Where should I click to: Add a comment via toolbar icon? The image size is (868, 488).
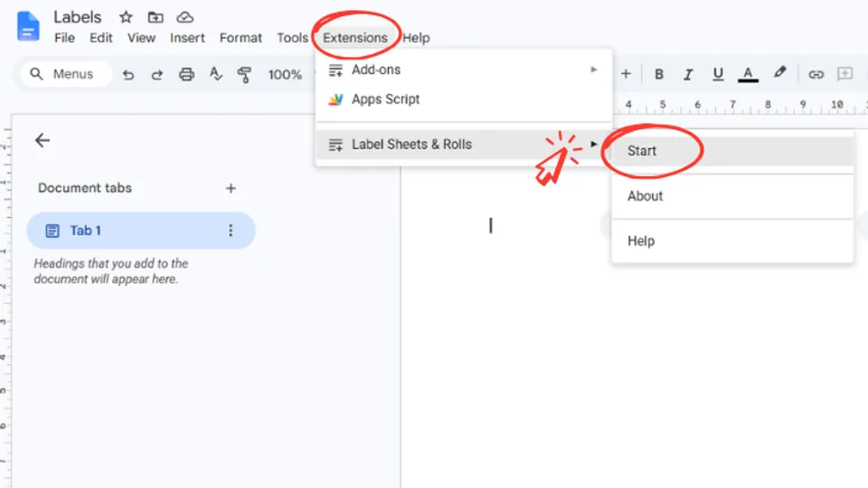[x=844, y=73]
